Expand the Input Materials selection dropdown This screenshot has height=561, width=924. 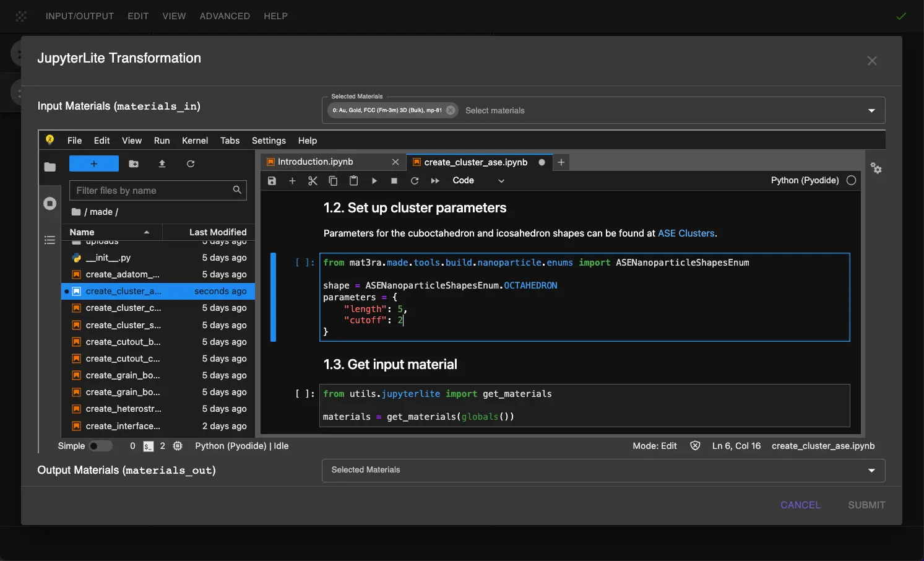[x=871, y=110]
